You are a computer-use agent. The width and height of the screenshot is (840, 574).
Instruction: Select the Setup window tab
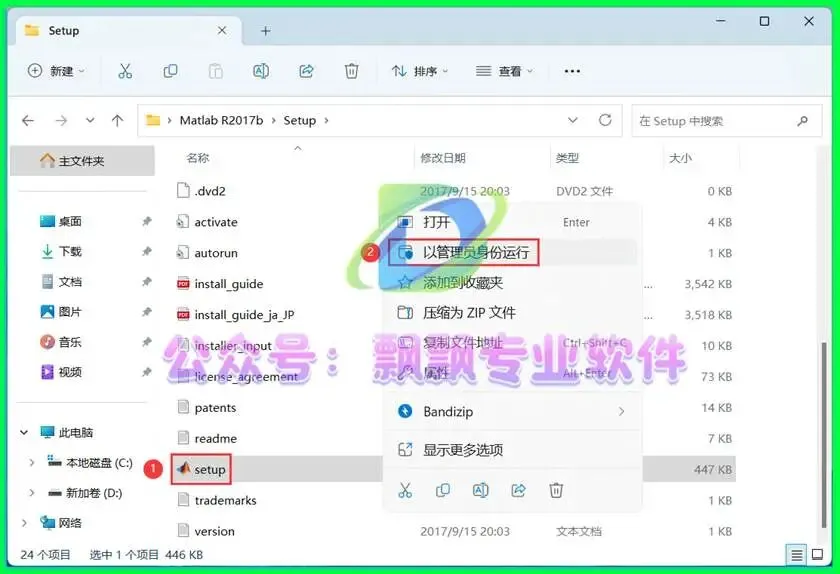coord(129,31)
